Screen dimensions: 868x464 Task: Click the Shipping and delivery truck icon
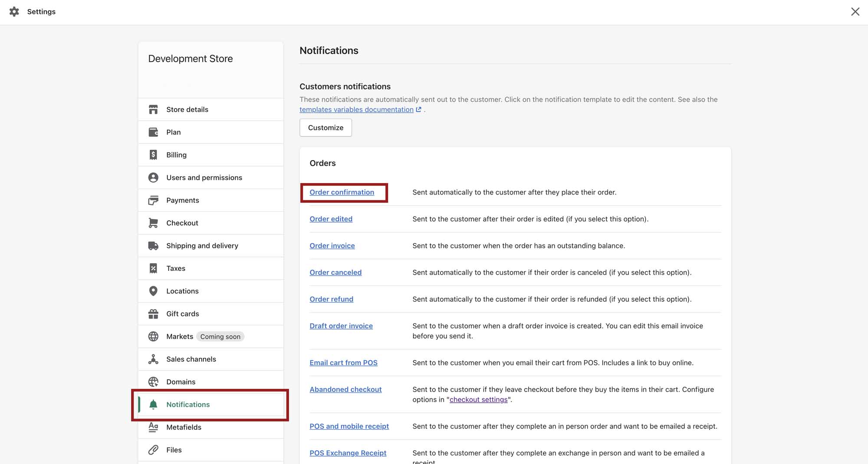[153, 246]
